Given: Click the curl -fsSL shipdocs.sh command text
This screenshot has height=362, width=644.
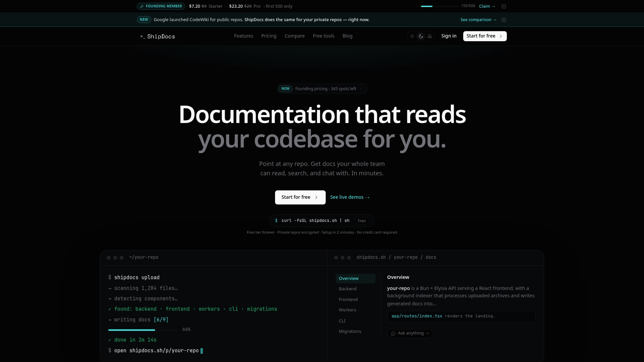Looking at the screenshot, I should point(315,221).
